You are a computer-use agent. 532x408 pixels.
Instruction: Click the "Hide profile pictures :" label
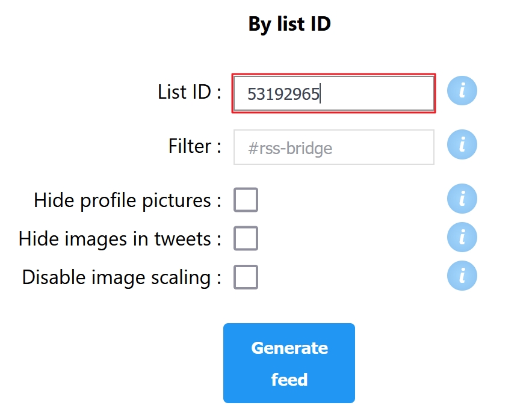(128, 200)
